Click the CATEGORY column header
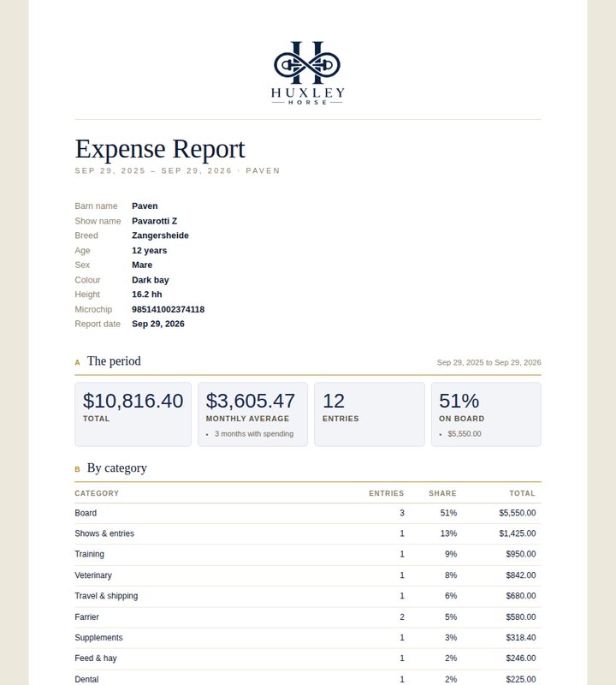Screen dimensions: 616x685 (97, 493)
